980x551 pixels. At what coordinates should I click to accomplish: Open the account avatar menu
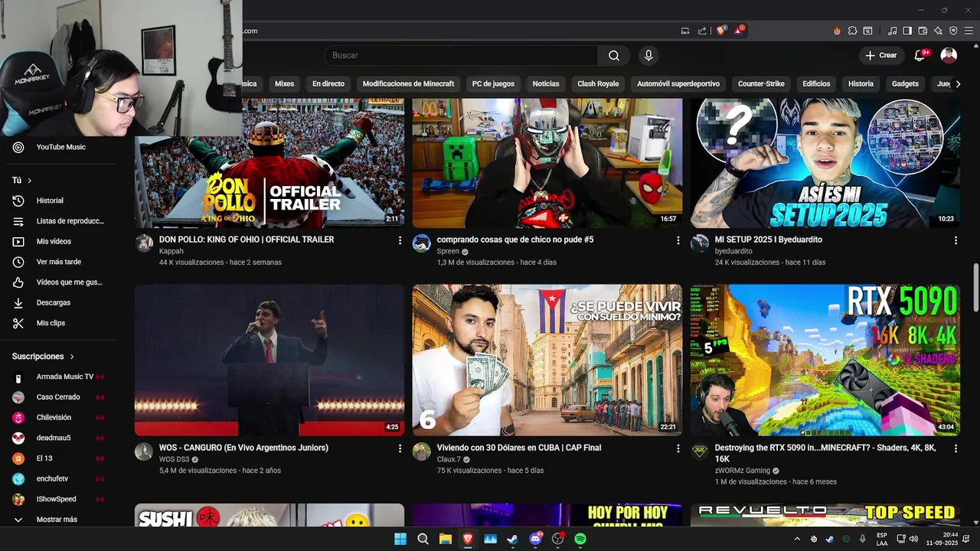(949, 55)
